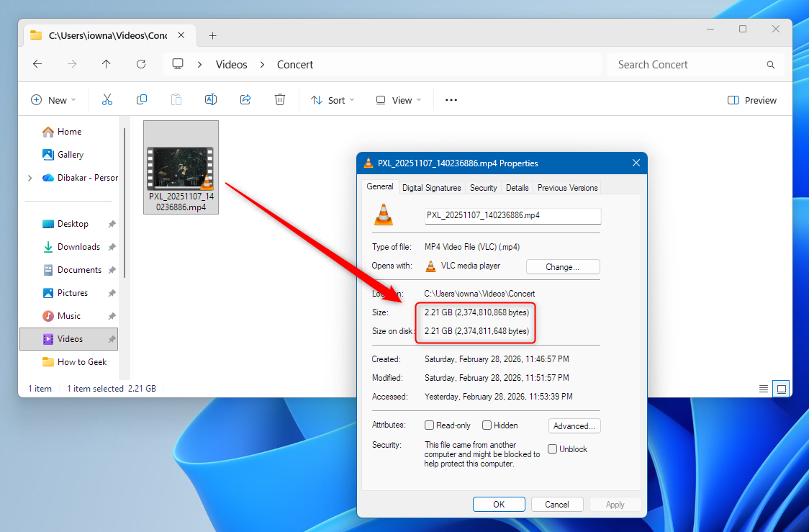
Task: Select the PXL_20251107 video thumbnail
Action: click(x=181, y=167)
